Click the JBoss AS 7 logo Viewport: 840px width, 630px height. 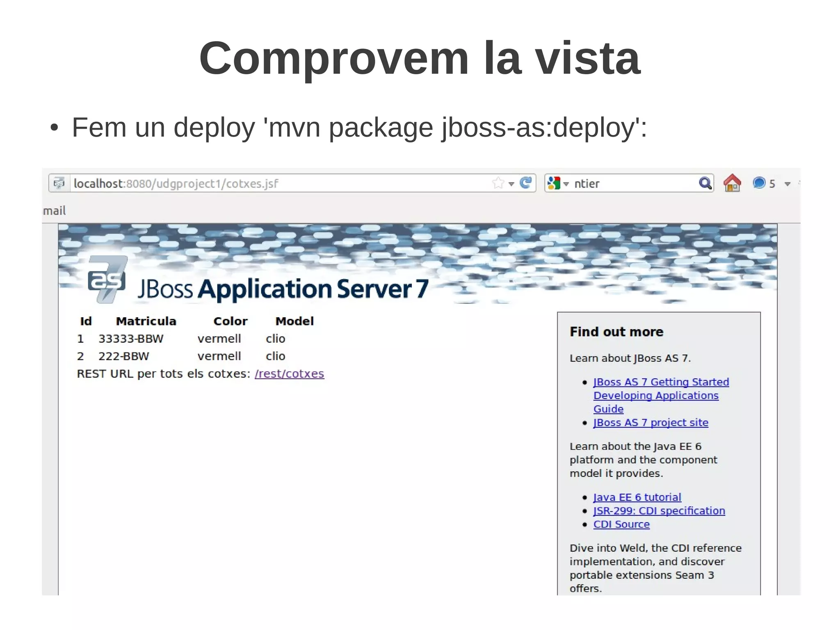coord(107,279)
